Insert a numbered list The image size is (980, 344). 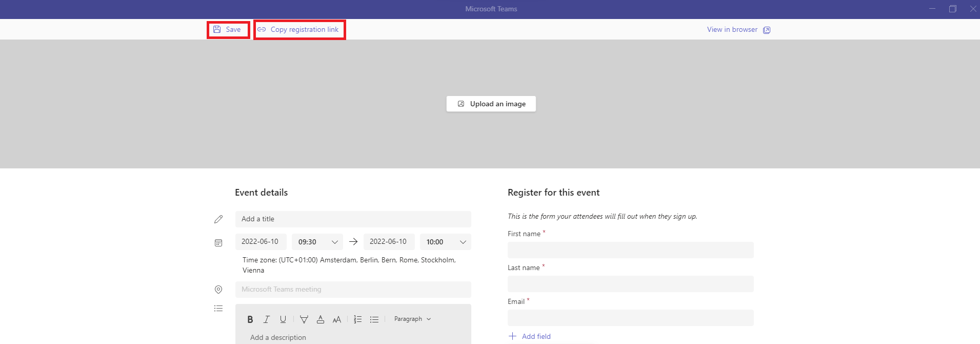point(358,319)
